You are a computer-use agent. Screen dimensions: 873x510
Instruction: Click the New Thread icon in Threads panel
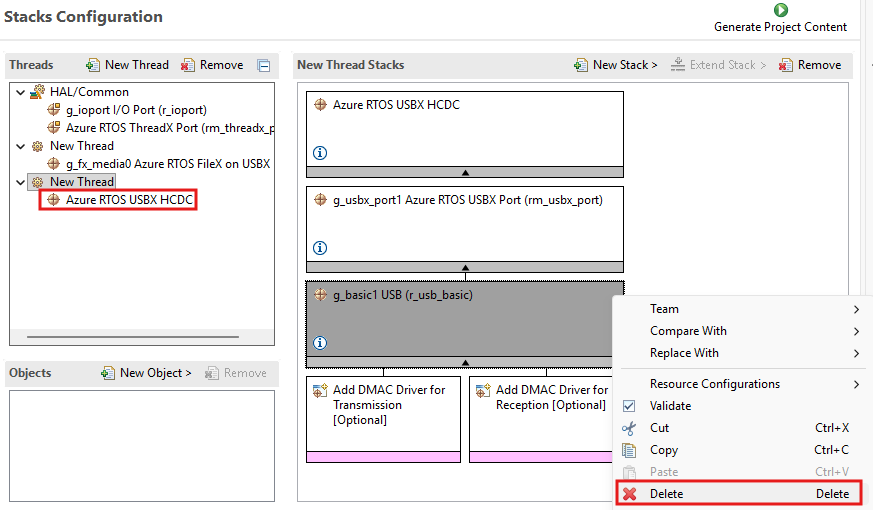93,65
